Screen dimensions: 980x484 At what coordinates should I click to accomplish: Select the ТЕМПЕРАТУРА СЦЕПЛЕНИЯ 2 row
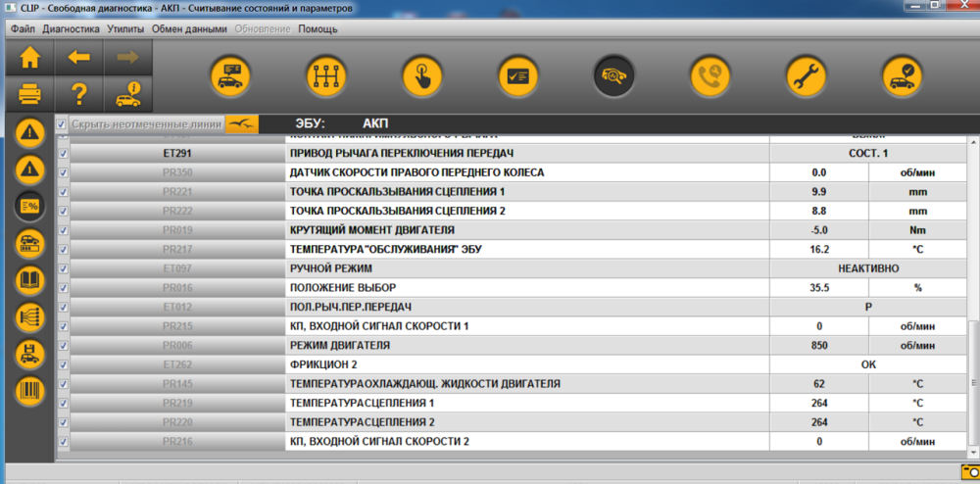coord(513,422)
